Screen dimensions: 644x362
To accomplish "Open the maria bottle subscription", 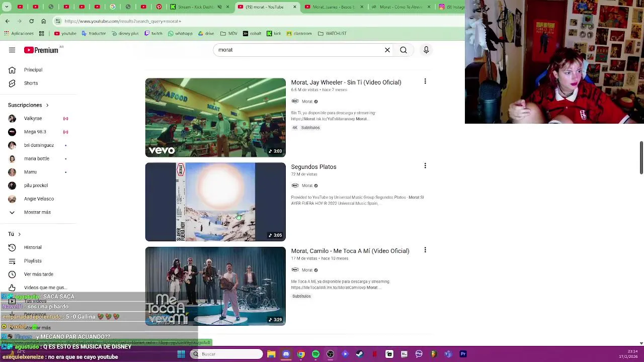I will point(36,159).
